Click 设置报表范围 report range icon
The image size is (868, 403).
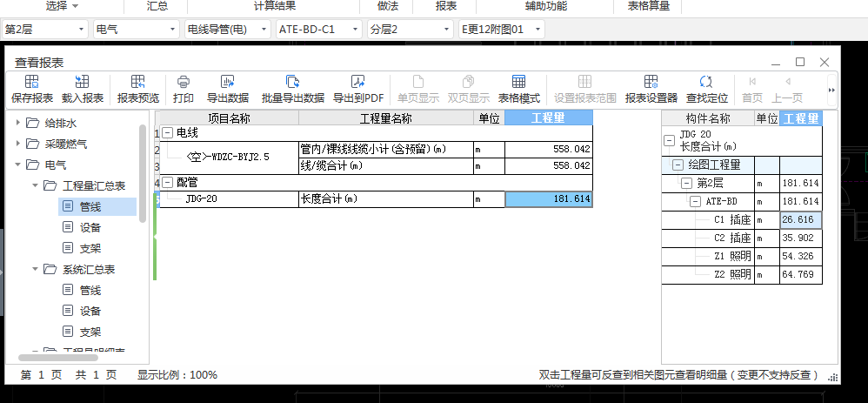585,82
